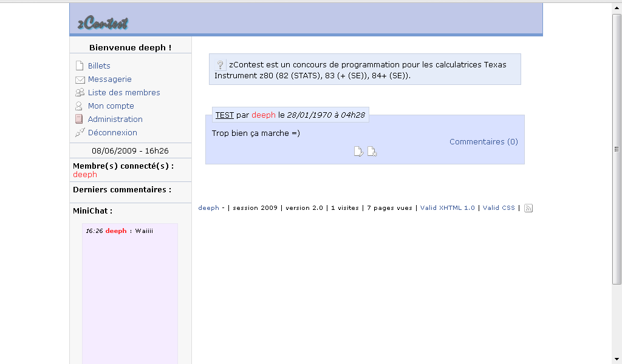Click deeph username in MiniChat message
This screenshot has width=622, height=364.
tap(116, 231)
